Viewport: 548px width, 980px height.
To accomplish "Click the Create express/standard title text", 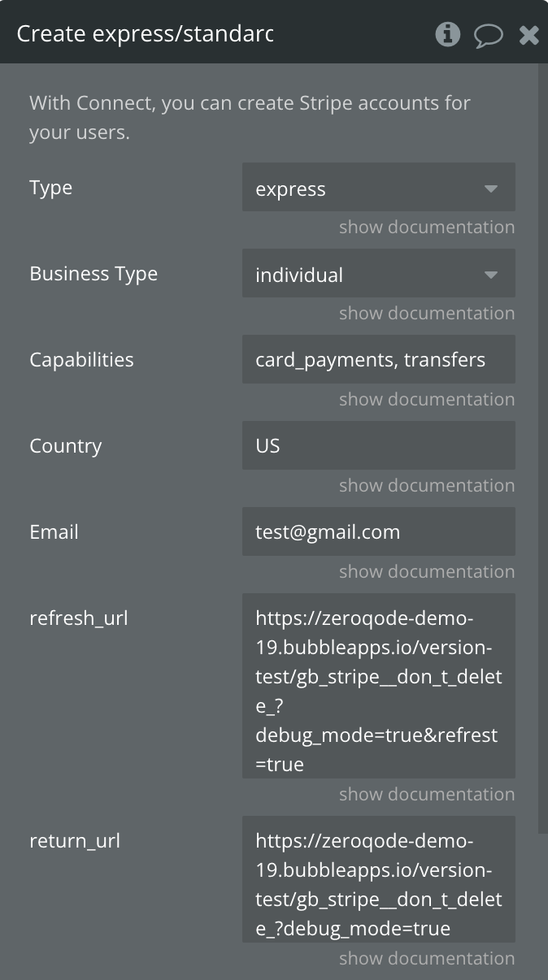I will (x=145, y=34).
